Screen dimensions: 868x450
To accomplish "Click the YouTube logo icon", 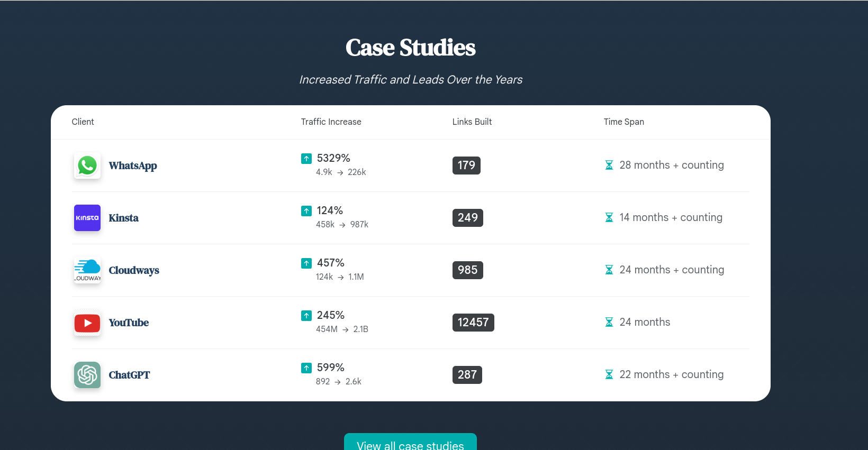I will click(x=87, y=323).
